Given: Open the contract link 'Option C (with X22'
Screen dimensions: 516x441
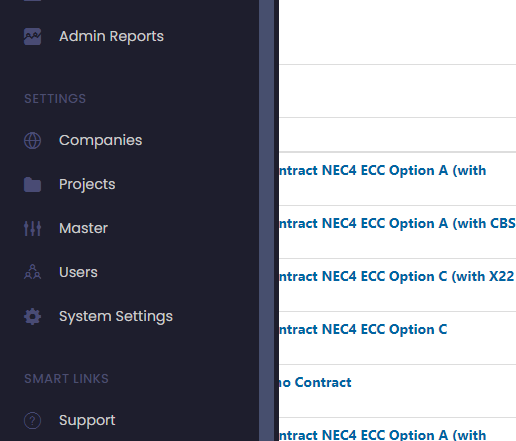Looking at the screenshot, I should pyautogui.click(x=397, y=276).
